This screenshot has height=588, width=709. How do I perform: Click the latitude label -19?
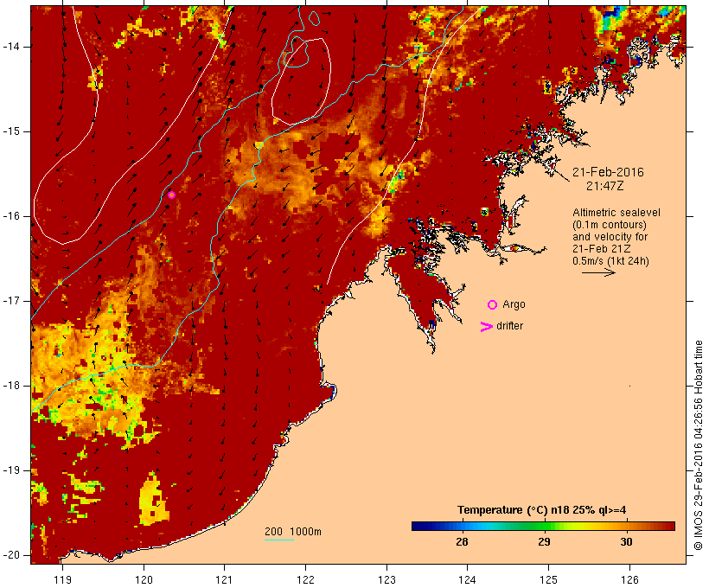click(x=11, y=470)
